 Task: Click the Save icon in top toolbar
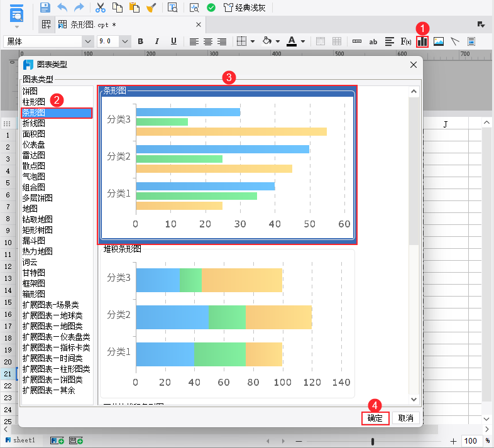click(45, 8)
